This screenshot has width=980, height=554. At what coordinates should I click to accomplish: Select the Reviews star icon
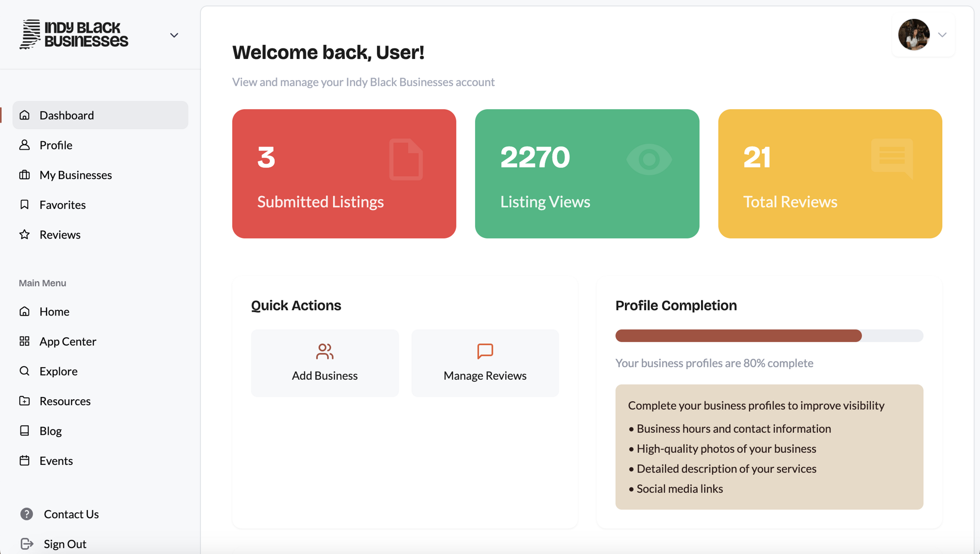pos(25,234)
